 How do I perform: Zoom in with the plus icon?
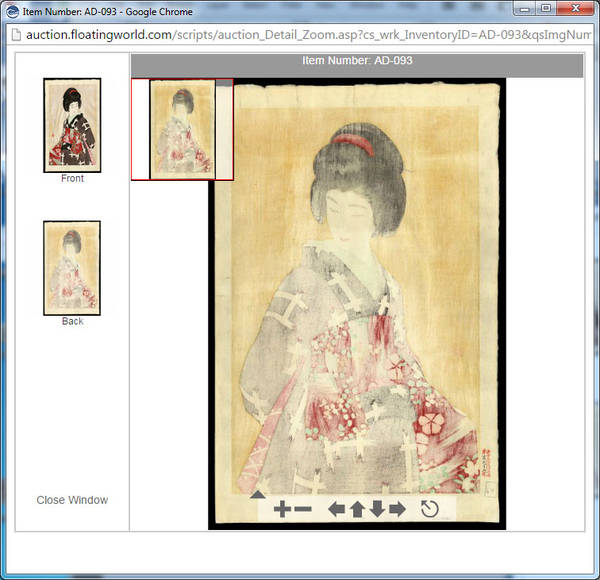tap(282, 509)
